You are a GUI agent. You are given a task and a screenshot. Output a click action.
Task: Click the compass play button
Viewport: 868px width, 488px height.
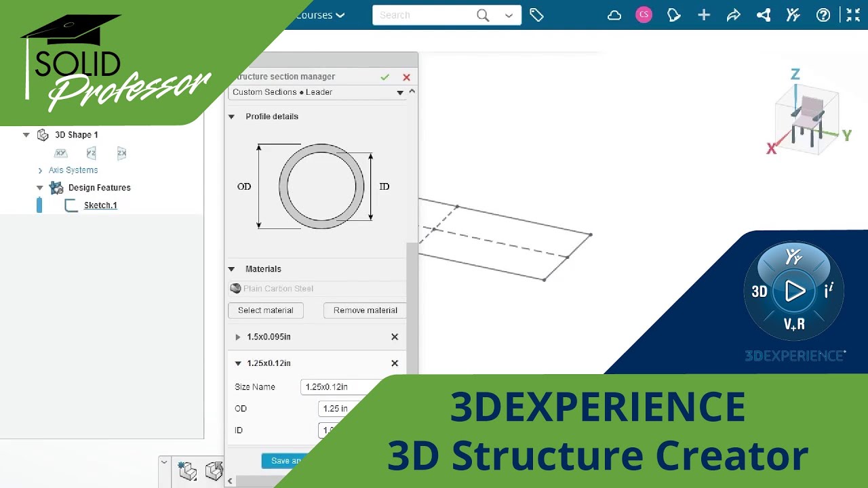click(x=794, y=291)
